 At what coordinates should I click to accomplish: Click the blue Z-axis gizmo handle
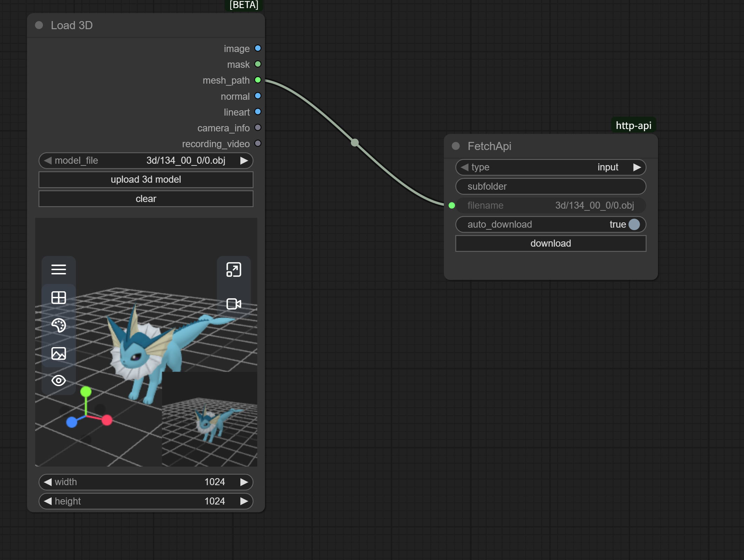point(72,422)
